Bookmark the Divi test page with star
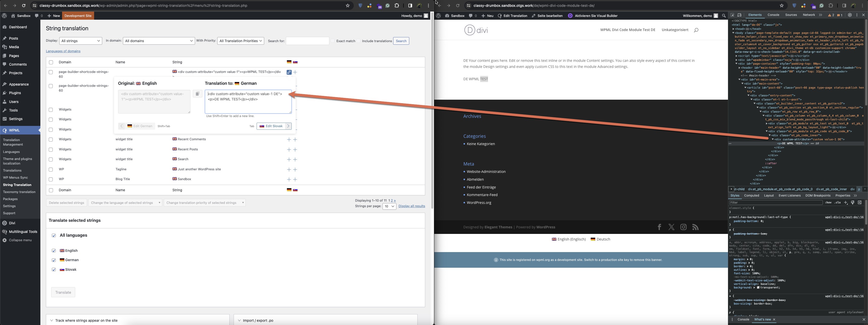Image resolution: width=868 pixels, height=325 pixels. (x=781, y=5)
